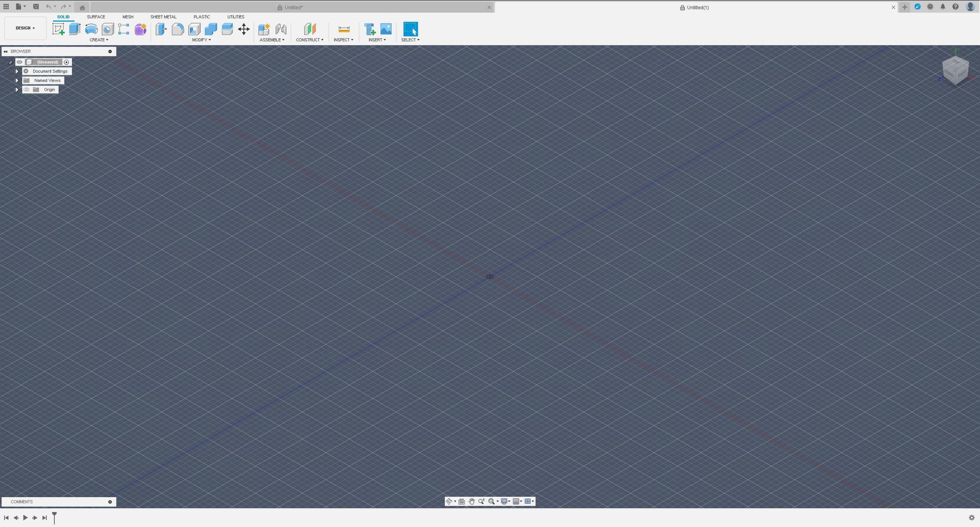
Task: Show the hidden Origin folder
Action: point(26,89)
